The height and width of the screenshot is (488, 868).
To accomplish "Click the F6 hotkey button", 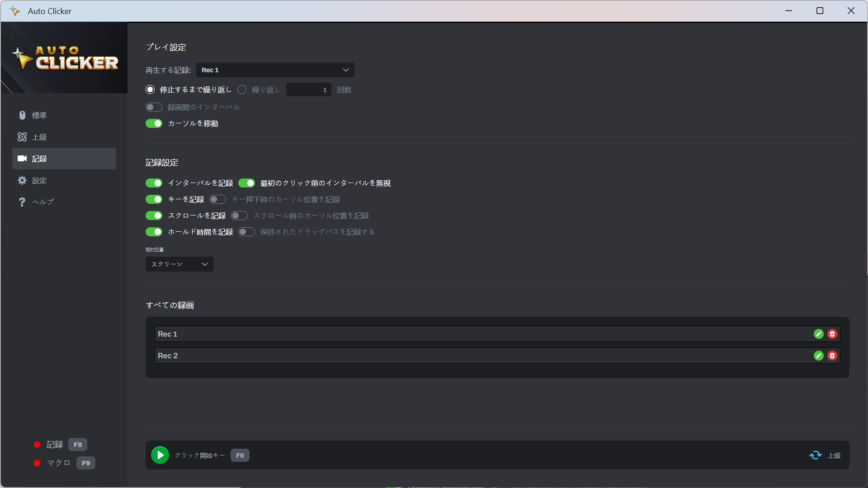I will click(240, 455).
